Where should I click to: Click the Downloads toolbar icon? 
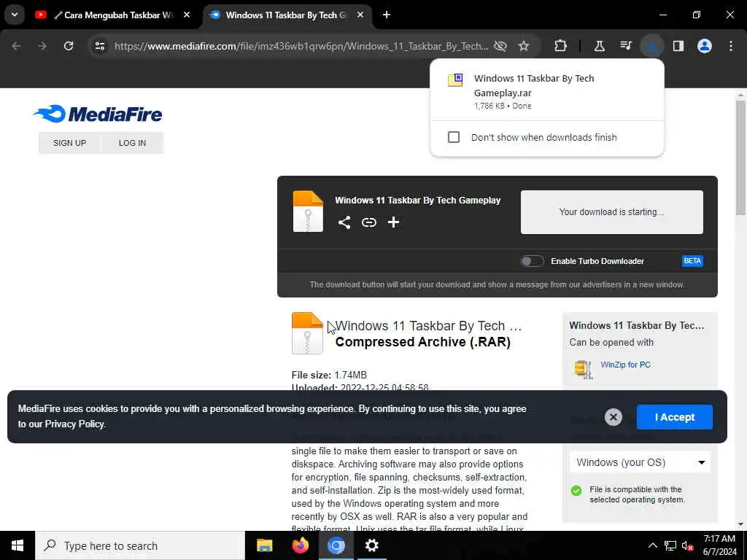point(651,46)
